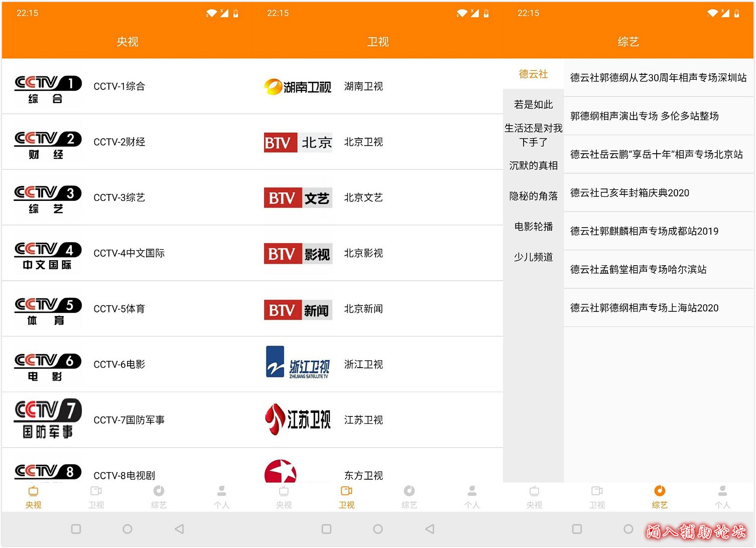Image resolution: width=756 pixels, height=548 pixels.
Task: Choose the 生活还是对我下手了 sidebar category
Action: tap(533, 135)
